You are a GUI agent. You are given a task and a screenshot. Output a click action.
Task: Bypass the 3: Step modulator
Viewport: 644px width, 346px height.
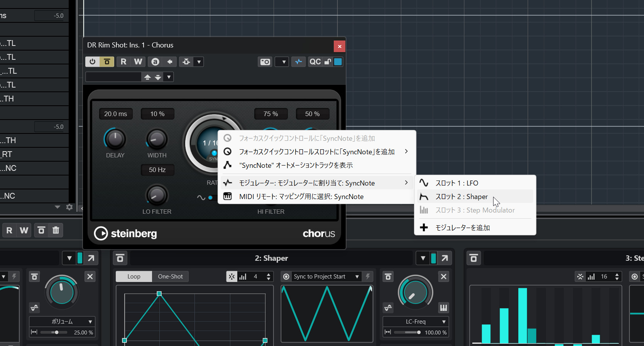click(x=474, y=258)
